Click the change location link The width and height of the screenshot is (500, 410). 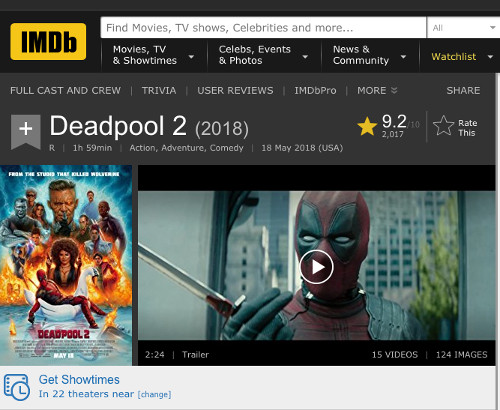click(x=154, y=394)
